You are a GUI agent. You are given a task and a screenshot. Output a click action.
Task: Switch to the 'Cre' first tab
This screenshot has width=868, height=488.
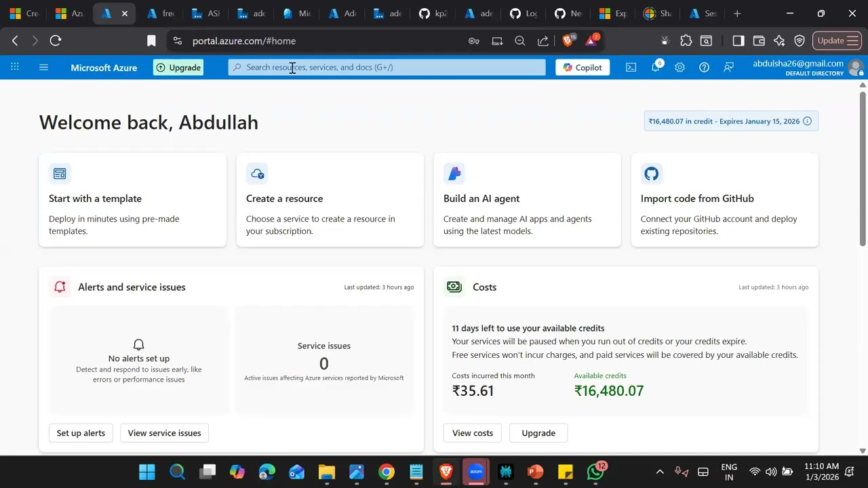click(x=25, y=14)
